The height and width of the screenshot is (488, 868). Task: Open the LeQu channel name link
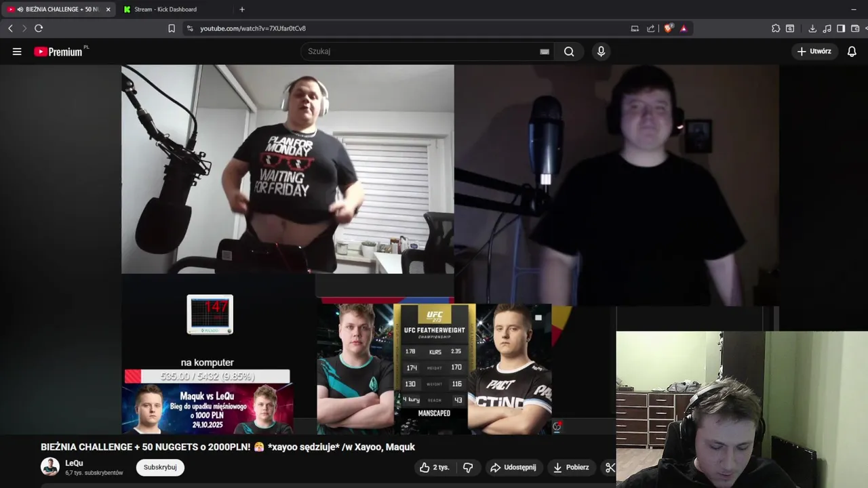click(74, 464)
